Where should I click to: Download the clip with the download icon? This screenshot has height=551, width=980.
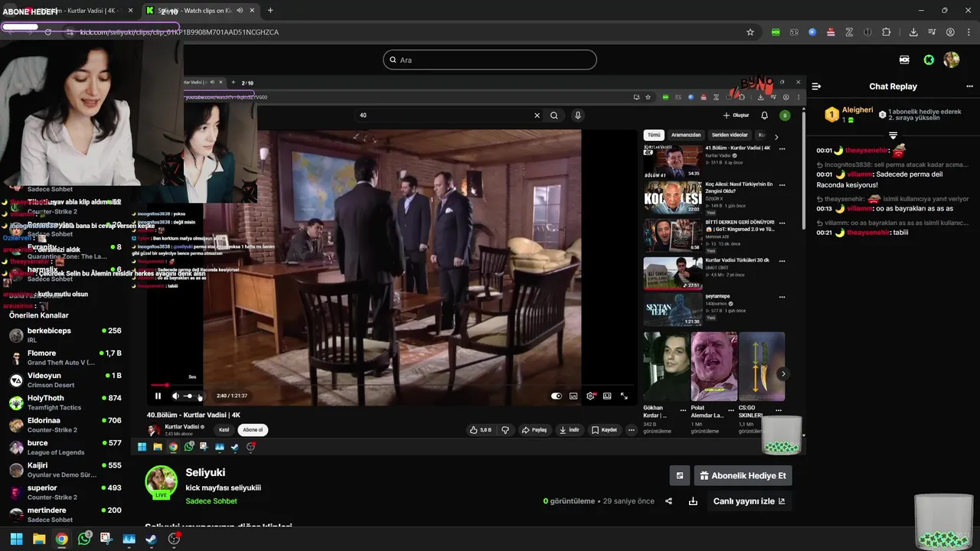[693, 501]
